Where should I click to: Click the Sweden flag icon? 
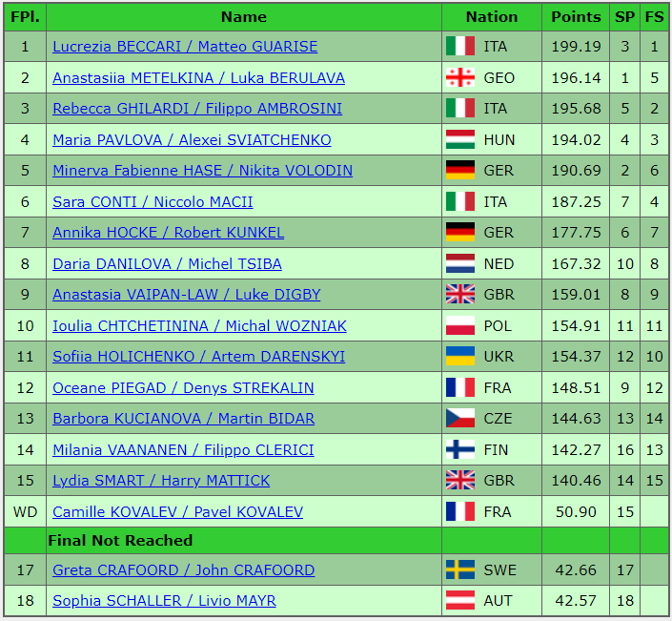(459, 570)
